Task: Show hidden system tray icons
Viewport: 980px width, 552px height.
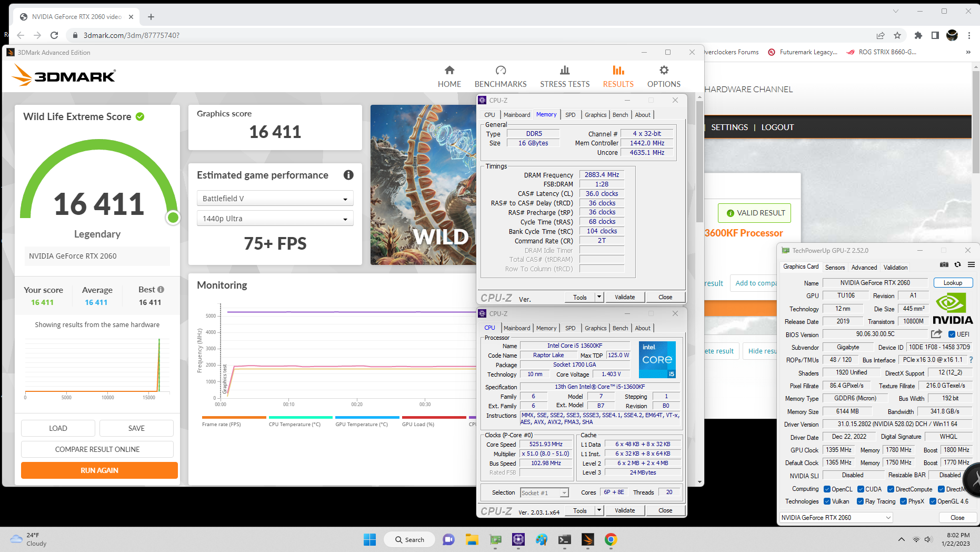Action: [x=901, y=539]
